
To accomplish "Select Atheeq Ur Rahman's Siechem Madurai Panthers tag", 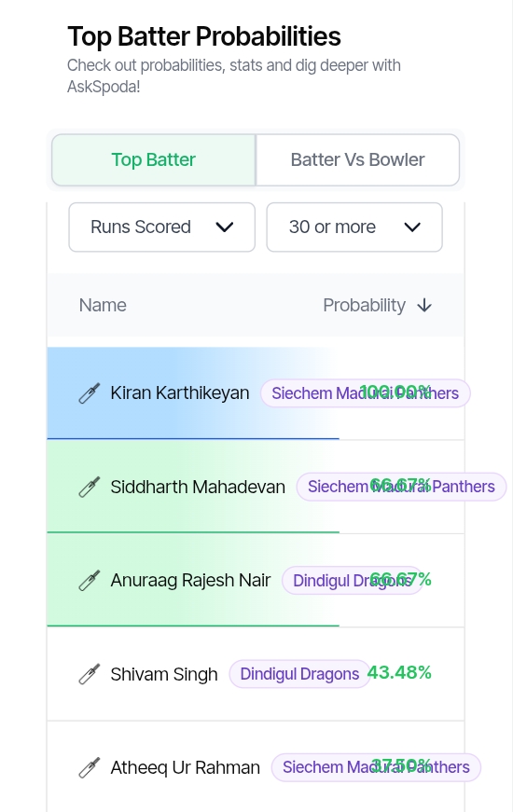I will tap(376, 767).
